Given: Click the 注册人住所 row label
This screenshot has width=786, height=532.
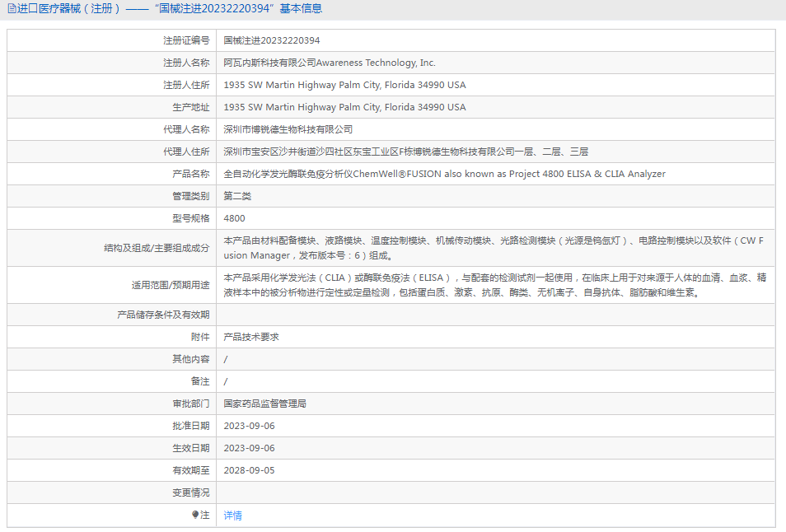Looking at the screenshot, I should (x=186, y=85).
